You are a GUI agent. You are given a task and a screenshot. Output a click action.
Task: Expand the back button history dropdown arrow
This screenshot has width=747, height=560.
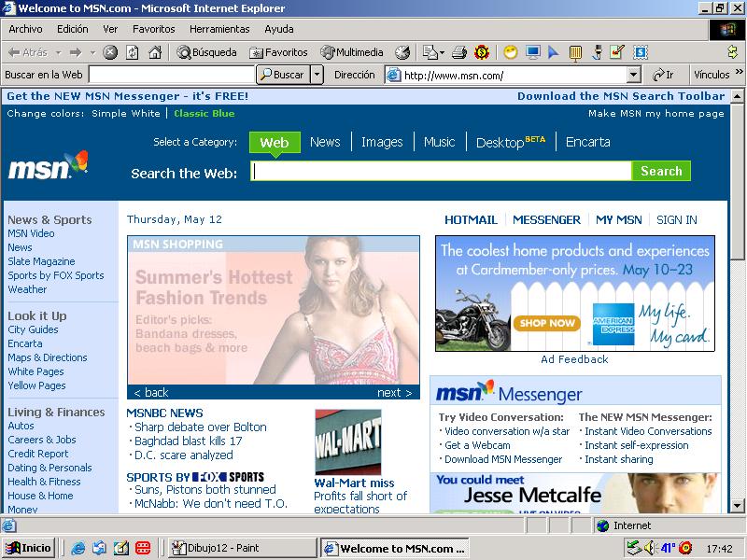tap(59, 52)
